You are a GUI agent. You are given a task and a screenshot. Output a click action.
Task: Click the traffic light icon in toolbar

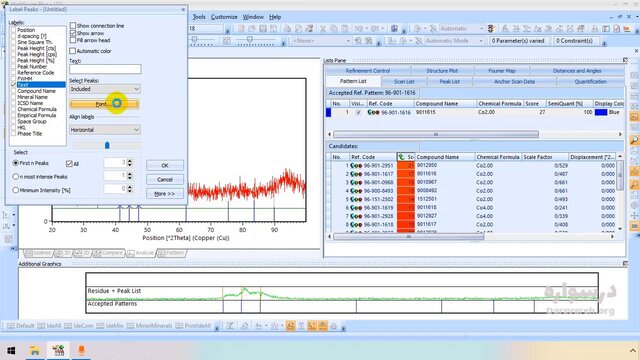click(x=491, y=29)
